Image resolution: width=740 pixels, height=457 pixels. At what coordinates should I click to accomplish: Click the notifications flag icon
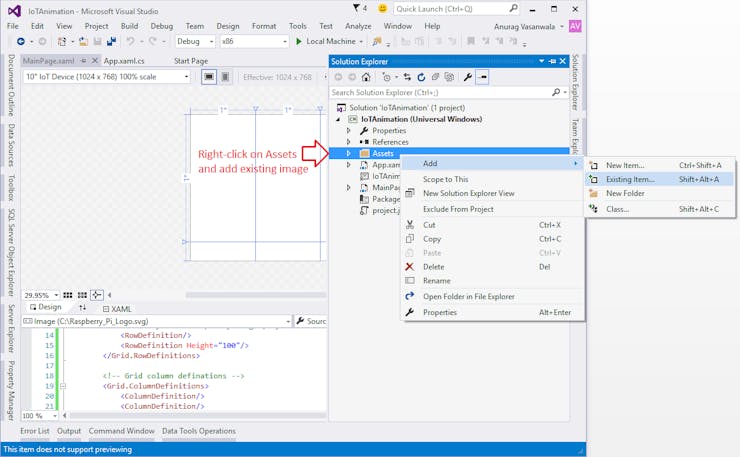point(356,8)
